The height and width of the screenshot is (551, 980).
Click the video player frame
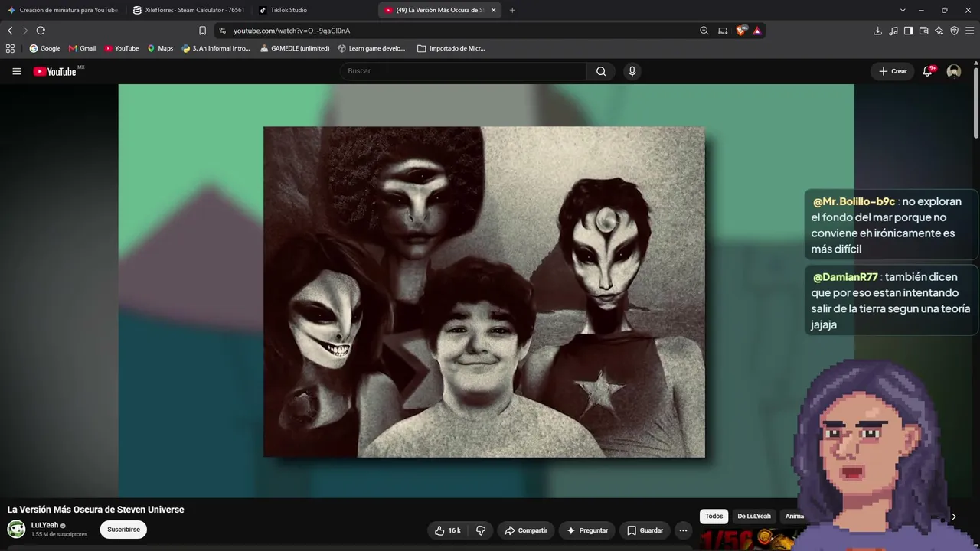(x=486, y=291)
